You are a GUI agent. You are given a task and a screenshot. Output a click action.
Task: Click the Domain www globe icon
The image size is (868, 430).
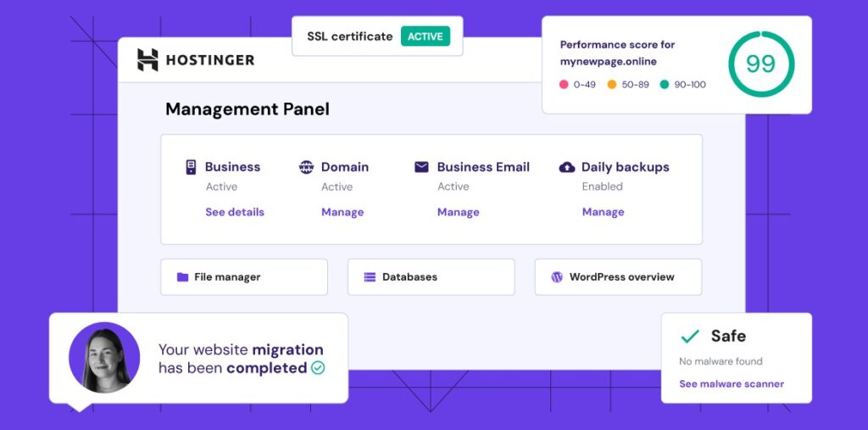[x=306, y=167]
